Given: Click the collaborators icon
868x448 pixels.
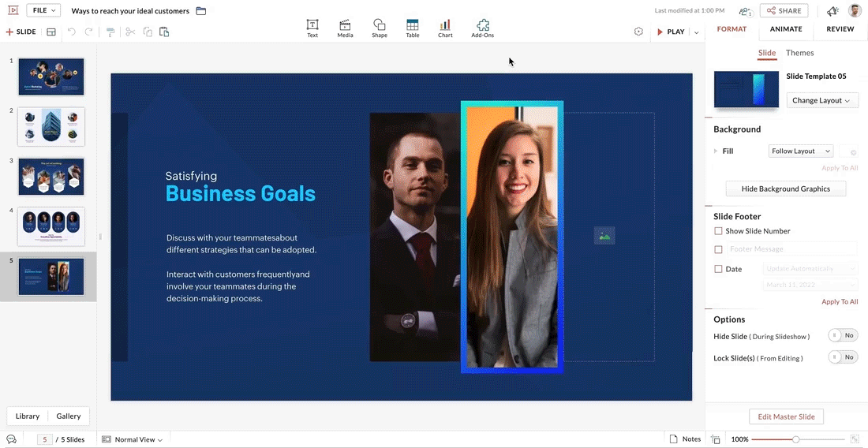Looking at the screenshot, I should [746, 11].
